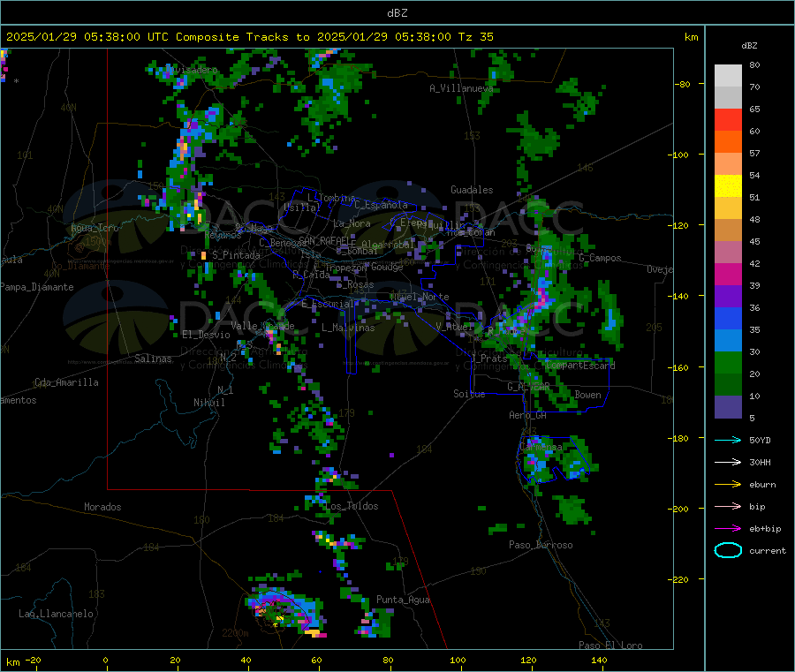Click the Morados map label
Viewport: 795px width, 672px height.
102,507
